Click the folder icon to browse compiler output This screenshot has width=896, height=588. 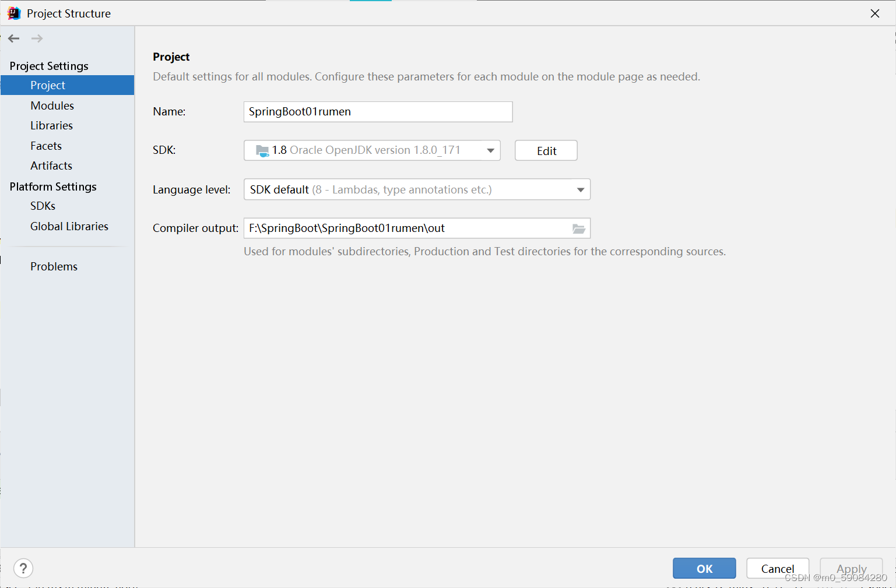click(578, 228)
